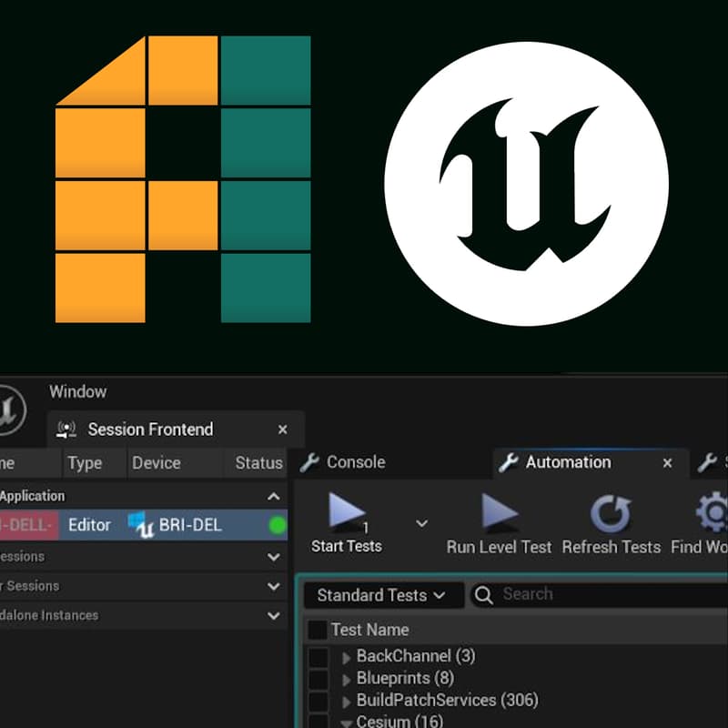This screenshot has height=728, width=728.
Task: Click the Session Frontend tab icon
Action: (66, 430)
